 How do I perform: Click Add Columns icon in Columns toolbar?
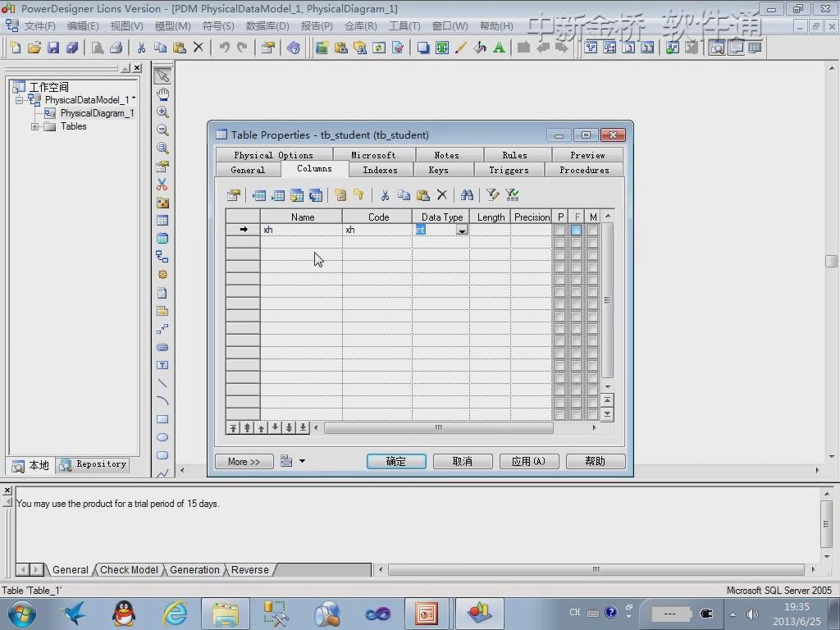coord(297,195)
